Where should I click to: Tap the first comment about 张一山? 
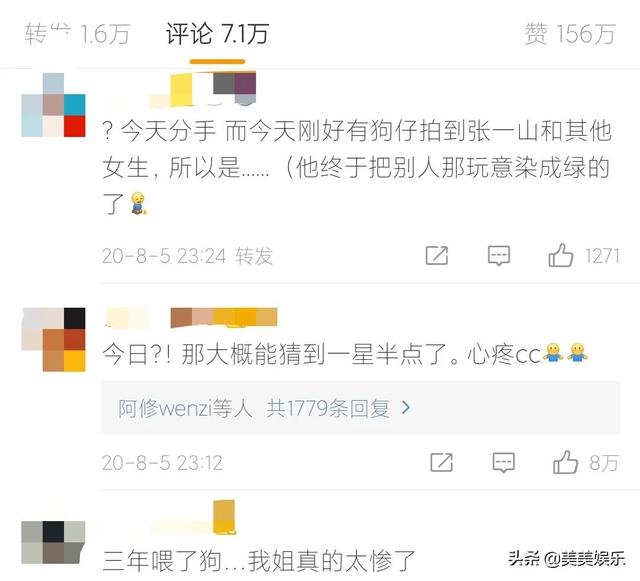point(357,167)
